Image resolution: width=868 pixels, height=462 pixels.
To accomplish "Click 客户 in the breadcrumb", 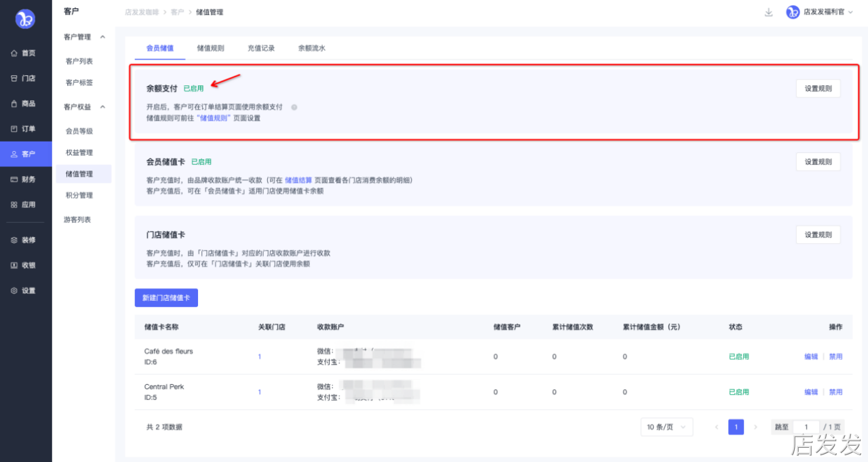I will [x=177, y=12].
